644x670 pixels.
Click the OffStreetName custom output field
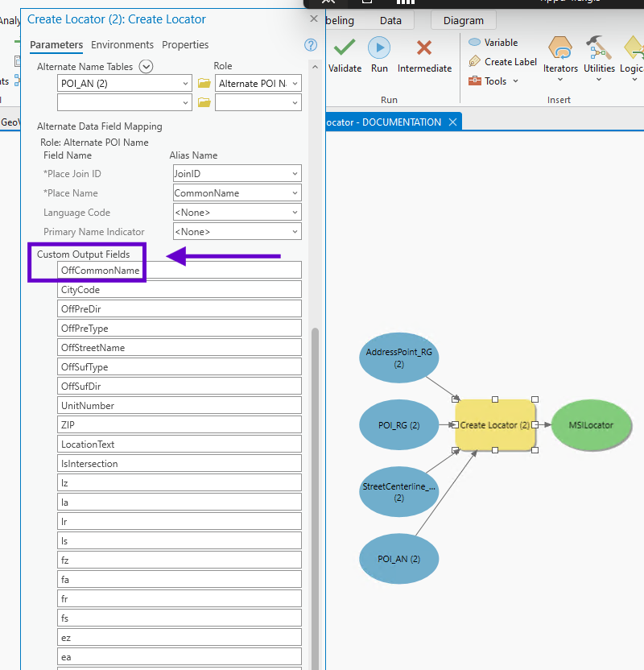coord(180,347)
